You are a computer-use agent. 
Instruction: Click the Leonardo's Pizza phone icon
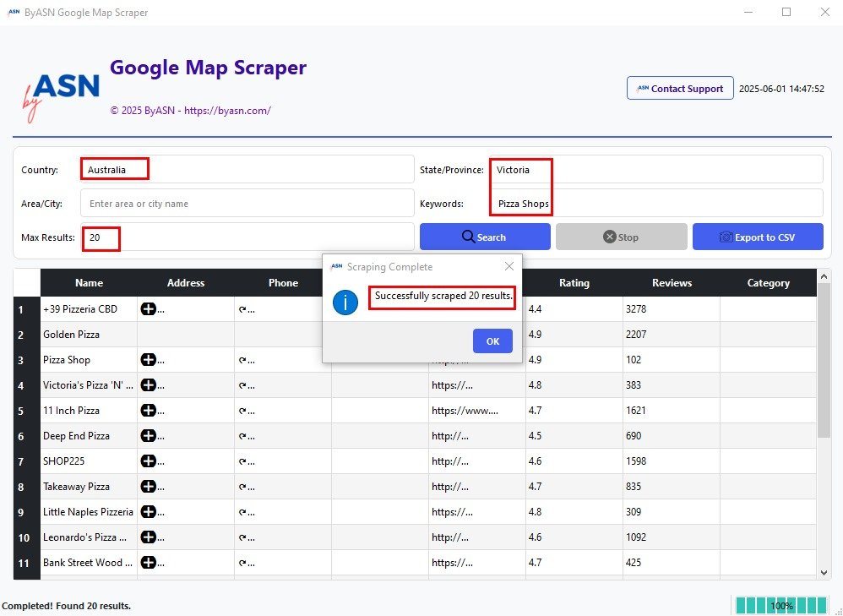click(243, 537)
